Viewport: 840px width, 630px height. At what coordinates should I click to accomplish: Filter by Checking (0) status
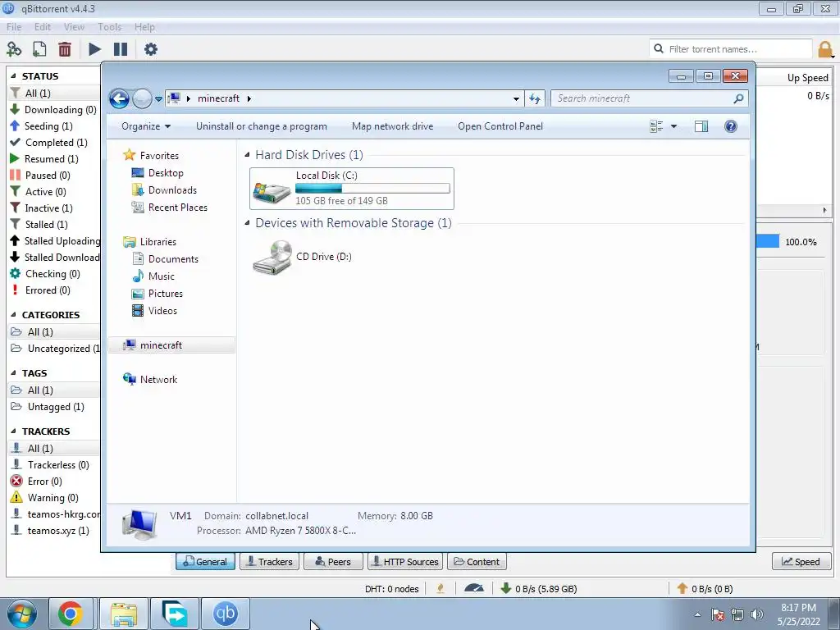point(46,274)
